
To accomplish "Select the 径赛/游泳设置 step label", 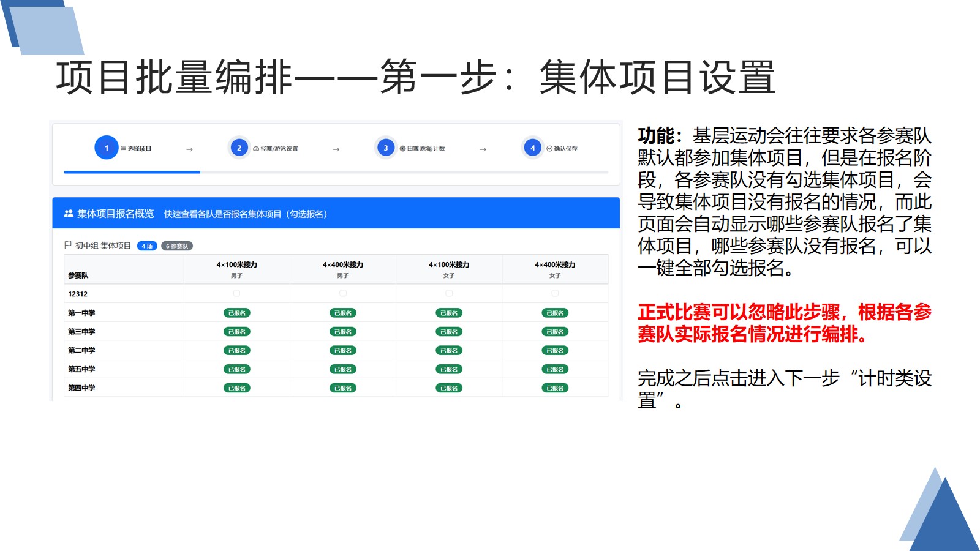I will click(x=279, y=148).
